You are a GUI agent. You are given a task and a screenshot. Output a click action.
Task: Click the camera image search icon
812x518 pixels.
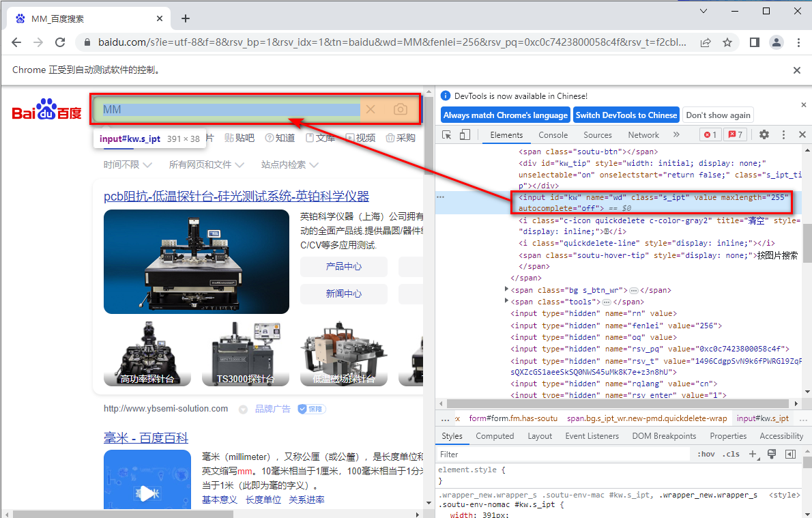pos(401,109)
